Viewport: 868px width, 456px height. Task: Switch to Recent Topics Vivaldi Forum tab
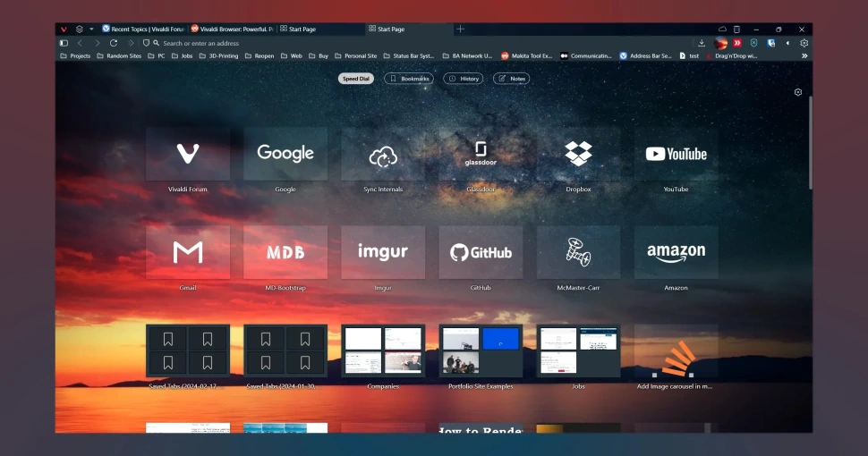tap(143, 30)
